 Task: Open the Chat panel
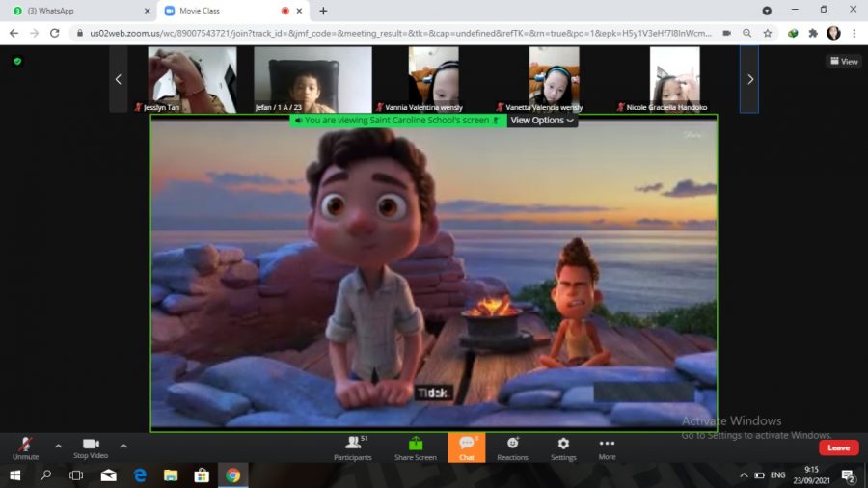[466, 447]
